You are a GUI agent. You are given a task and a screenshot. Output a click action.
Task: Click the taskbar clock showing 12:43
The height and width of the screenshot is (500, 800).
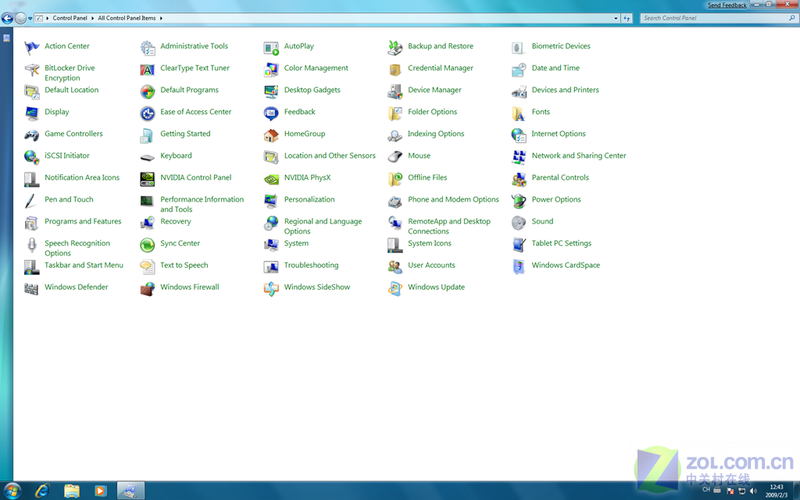[776, 491]
